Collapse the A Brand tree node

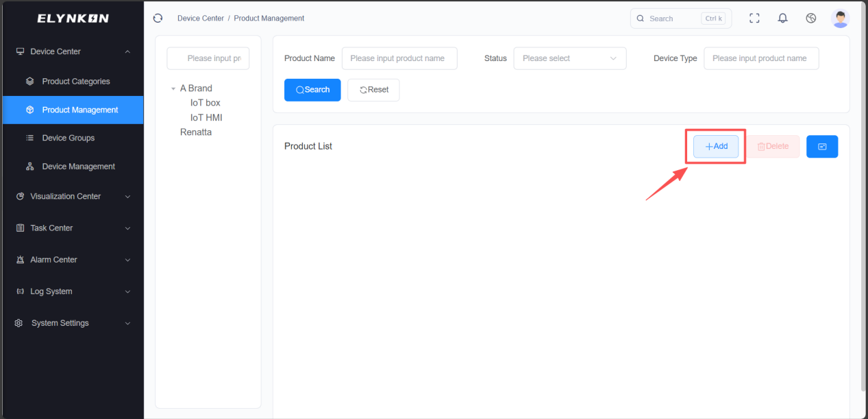click(x=173, y=88)
